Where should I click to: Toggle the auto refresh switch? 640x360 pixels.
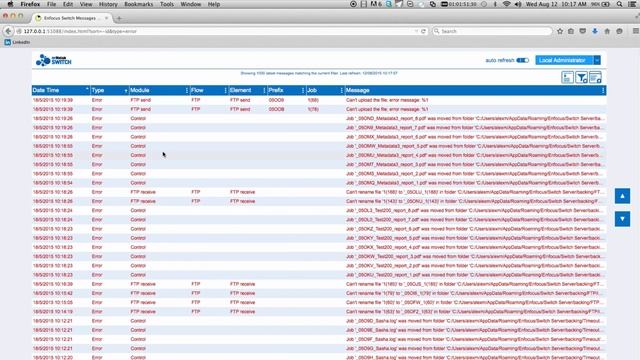click(522, 60)
